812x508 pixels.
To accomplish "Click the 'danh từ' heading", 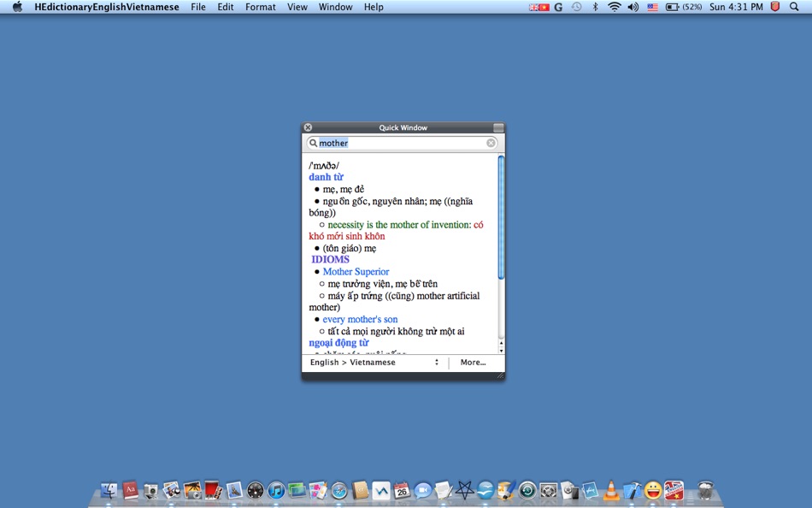I will [x=326, y=177].
